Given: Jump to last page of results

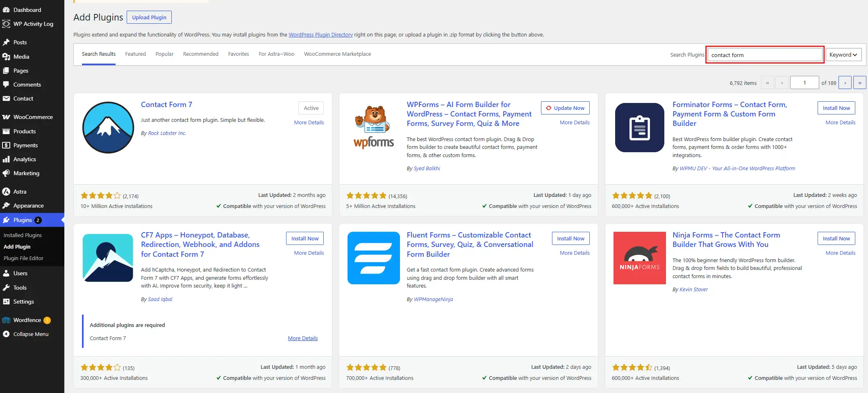Looking at the screenshot, I should coord(860,83).
